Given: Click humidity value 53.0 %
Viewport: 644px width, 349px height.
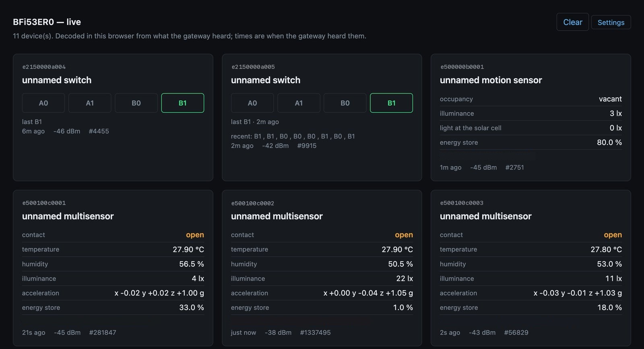Looking at the screenshot, I should coord(609,264).
